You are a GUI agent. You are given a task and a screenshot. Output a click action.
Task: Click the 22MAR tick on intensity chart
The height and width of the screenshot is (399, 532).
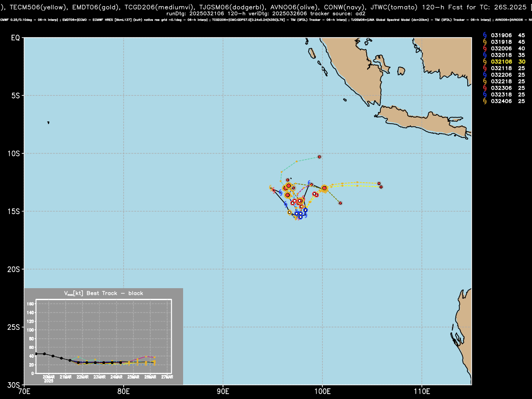[x=82, y=377]
